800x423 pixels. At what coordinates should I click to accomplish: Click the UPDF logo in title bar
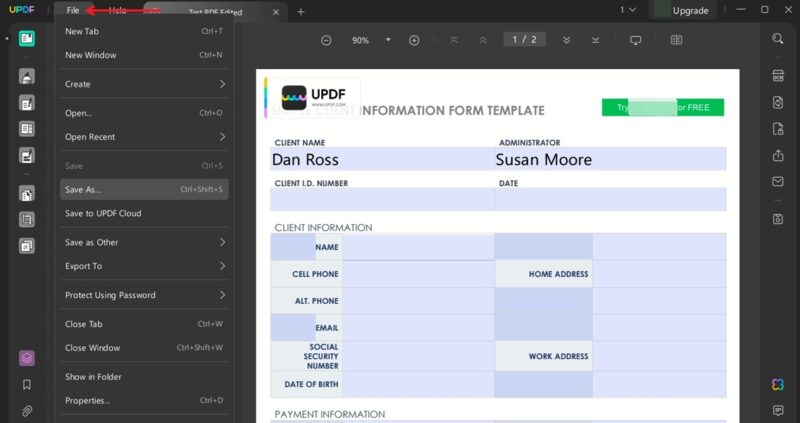[22, 10]
